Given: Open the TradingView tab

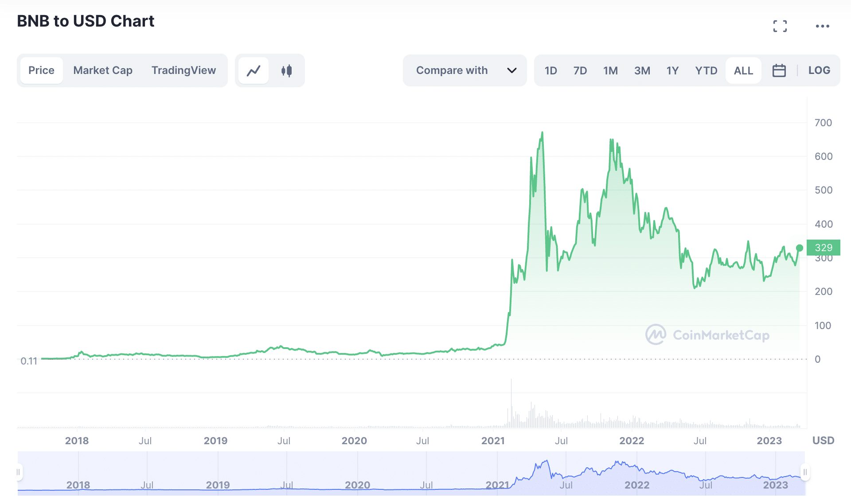Looking at the screenshot, I should point(183,70).
